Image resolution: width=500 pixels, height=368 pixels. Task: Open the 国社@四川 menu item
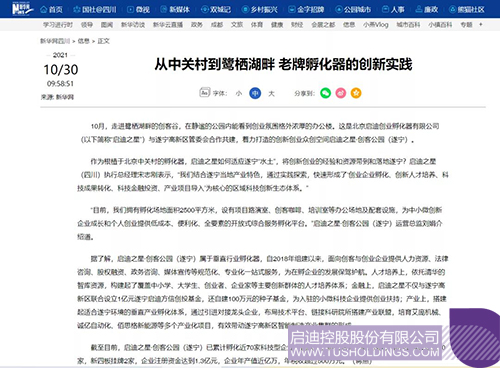[x=95, y=10]
